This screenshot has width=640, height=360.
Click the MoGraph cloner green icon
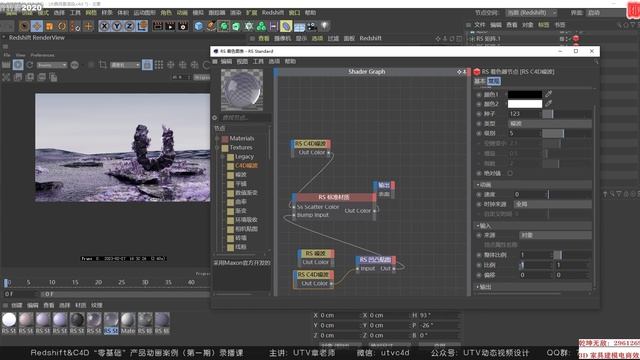[261, 27]
